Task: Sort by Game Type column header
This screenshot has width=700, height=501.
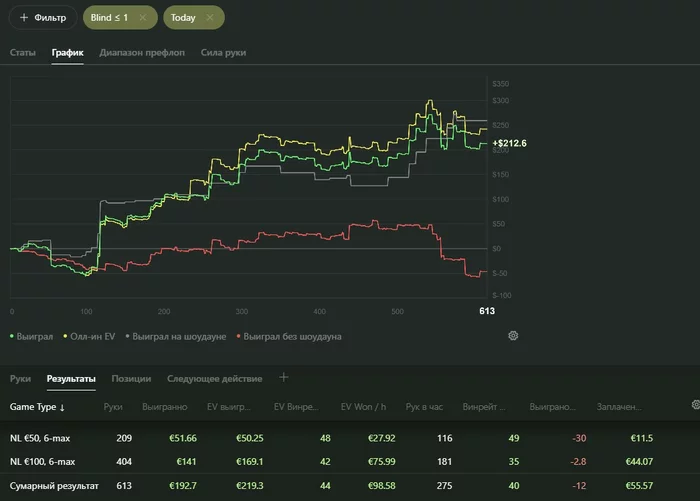Action: [37, 408]
